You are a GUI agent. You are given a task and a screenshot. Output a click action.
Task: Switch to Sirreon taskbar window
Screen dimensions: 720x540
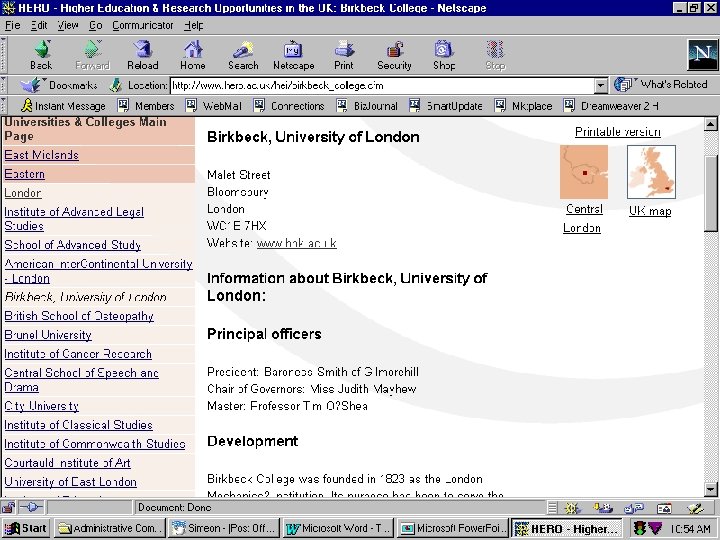(224, 529)
